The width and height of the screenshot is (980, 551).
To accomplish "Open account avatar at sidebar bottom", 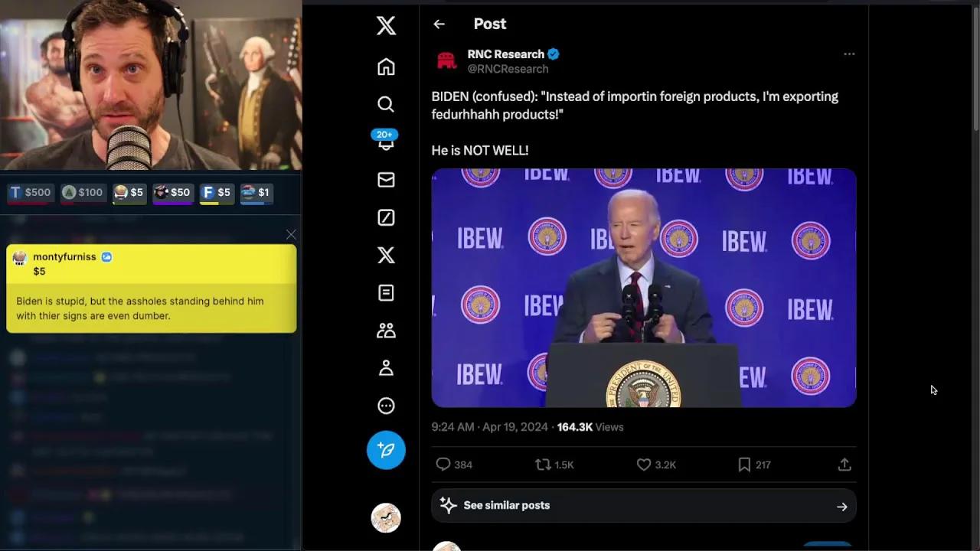I will (386, 518).
